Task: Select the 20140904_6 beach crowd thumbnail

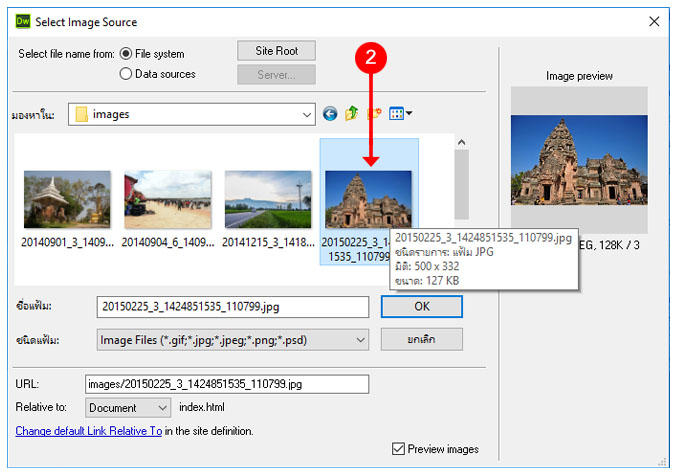Action: point(167,200)
